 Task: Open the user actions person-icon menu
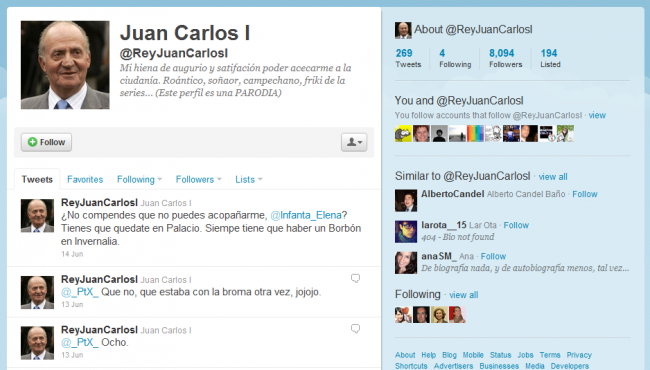tap(354, 142)
